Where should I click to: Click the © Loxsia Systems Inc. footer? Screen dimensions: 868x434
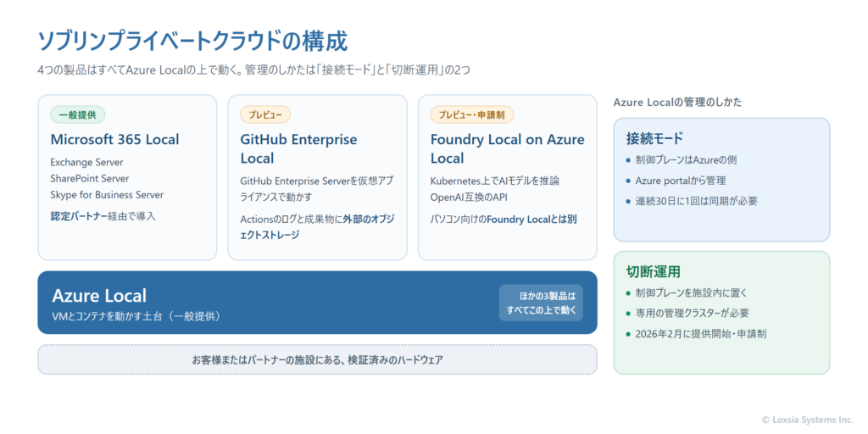click(x=807, y=420)
